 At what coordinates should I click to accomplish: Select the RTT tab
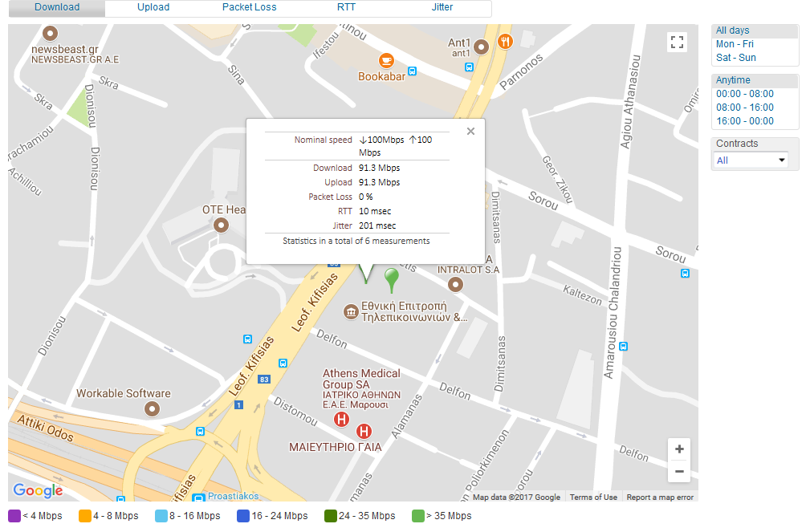click(346, 8)
